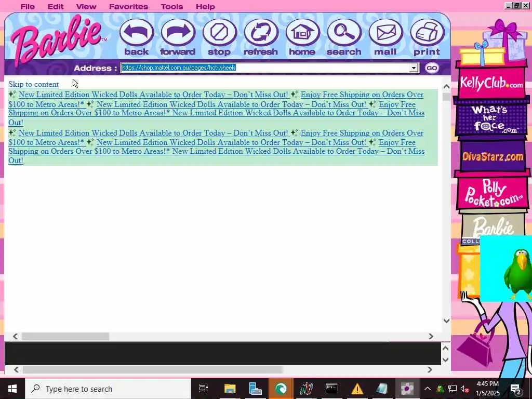Go to the home page icon

[302, 33]
